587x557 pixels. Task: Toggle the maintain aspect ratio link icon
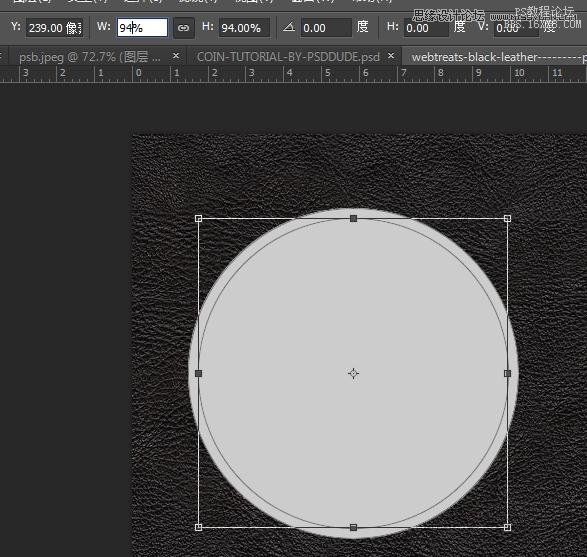tap(183, 28)
